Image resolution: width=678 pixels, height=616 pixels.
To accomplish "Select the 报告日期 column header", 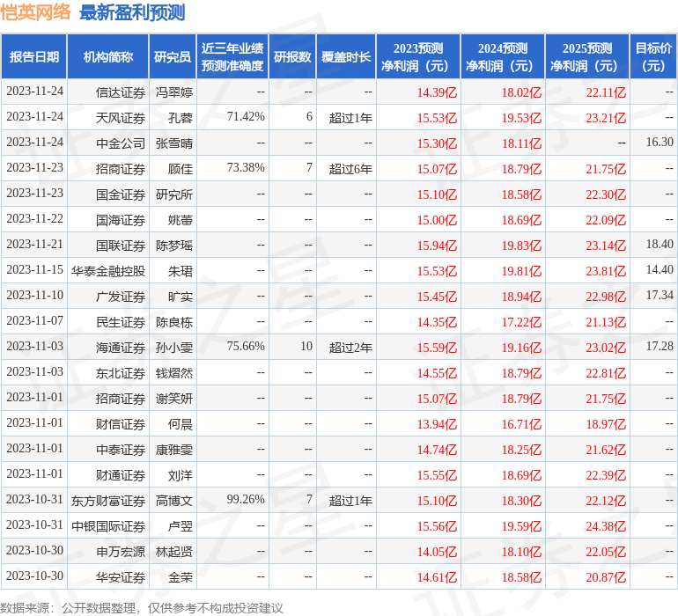I will click(x=34, y=57).
